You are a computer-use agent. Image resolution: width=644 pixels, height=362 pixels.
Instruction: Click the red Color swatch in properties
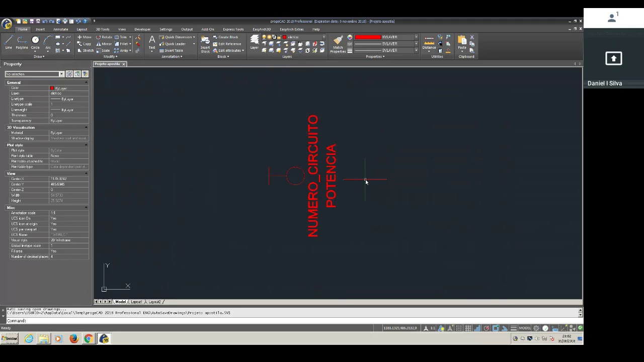click(52, 88)
